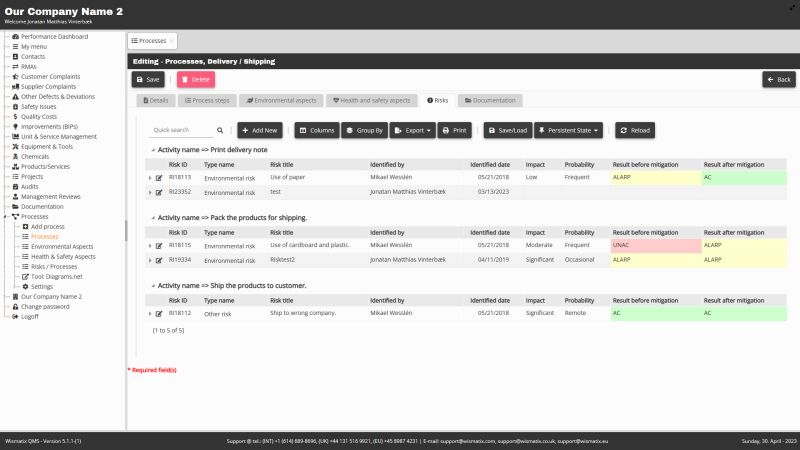
Task: Open the Health and safety aspects tab
Action: (x=371, y=101)
